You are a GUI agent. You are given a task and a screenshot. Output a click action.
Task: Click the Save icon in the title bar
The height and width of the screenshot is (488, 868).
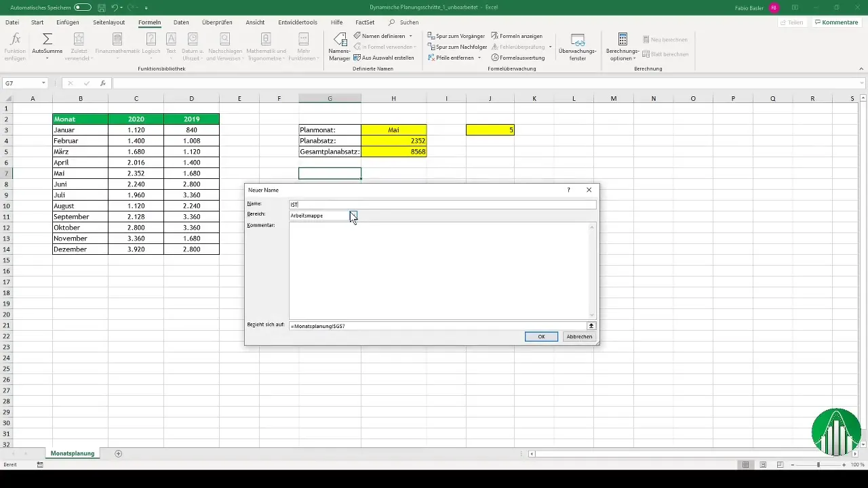[101, 7]
